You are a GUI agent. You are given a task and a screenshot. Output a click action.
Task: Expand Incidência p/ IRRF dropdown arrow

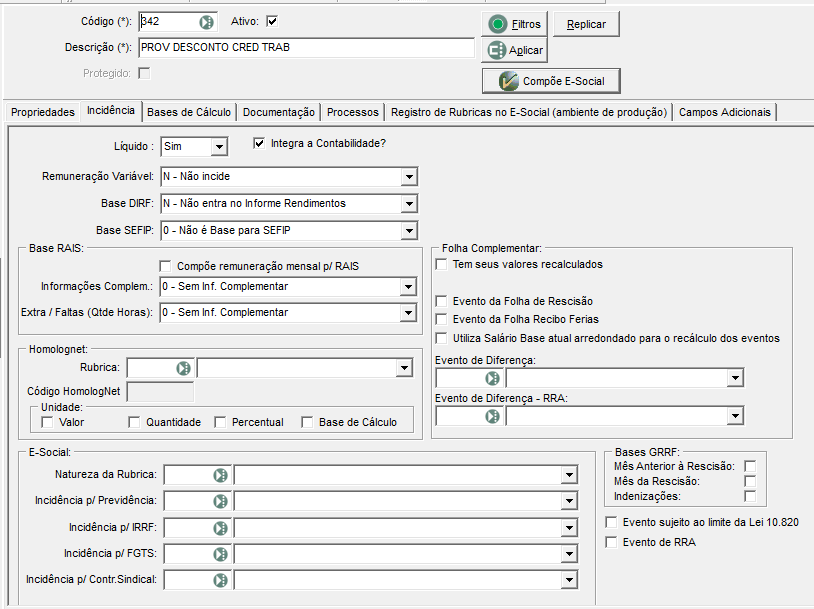click(569, 528)
